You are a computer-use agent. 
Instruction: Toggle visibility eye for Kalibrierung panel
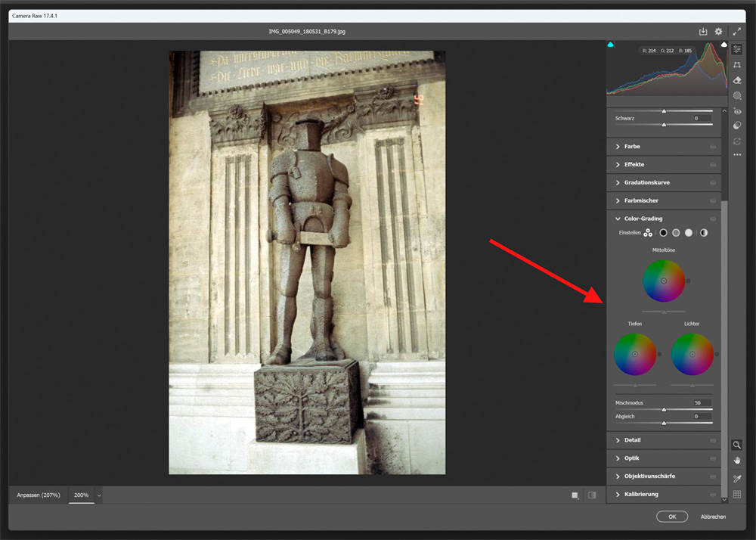[x=713, y=494]
